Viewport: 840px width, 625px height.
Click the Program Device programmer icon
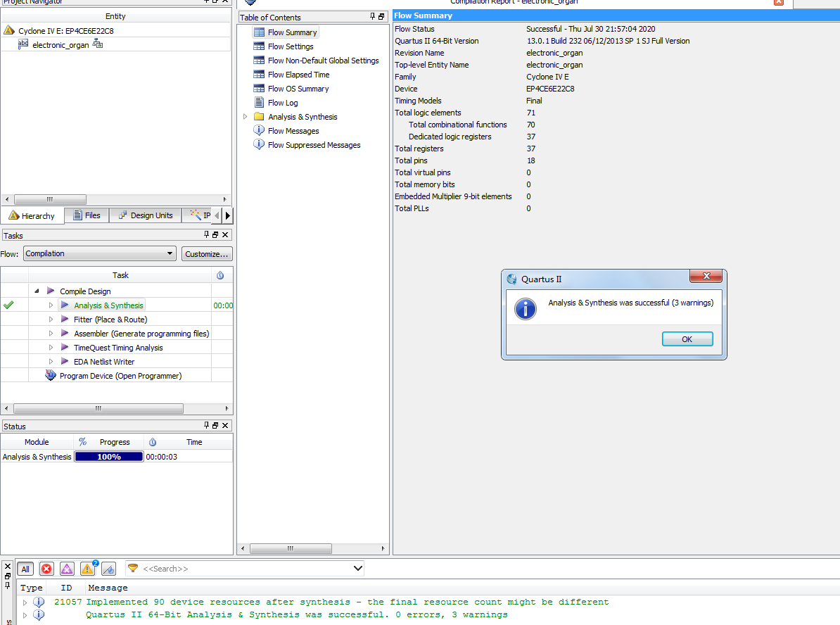51,375
